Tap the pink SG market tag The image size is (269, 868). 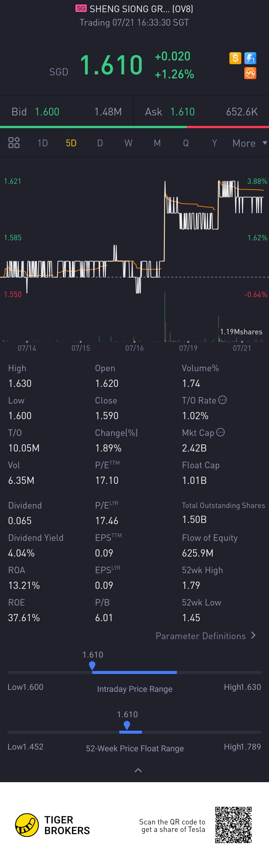point(81,8)
